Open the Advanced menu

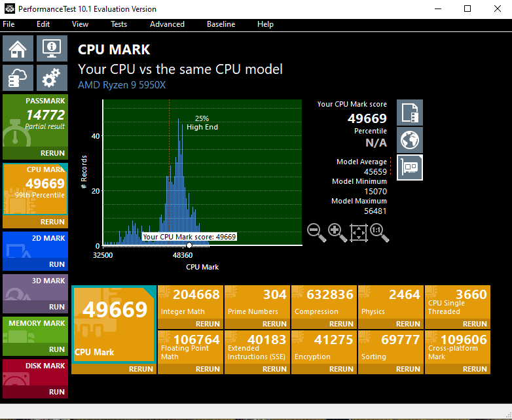(x=167, y=24)
